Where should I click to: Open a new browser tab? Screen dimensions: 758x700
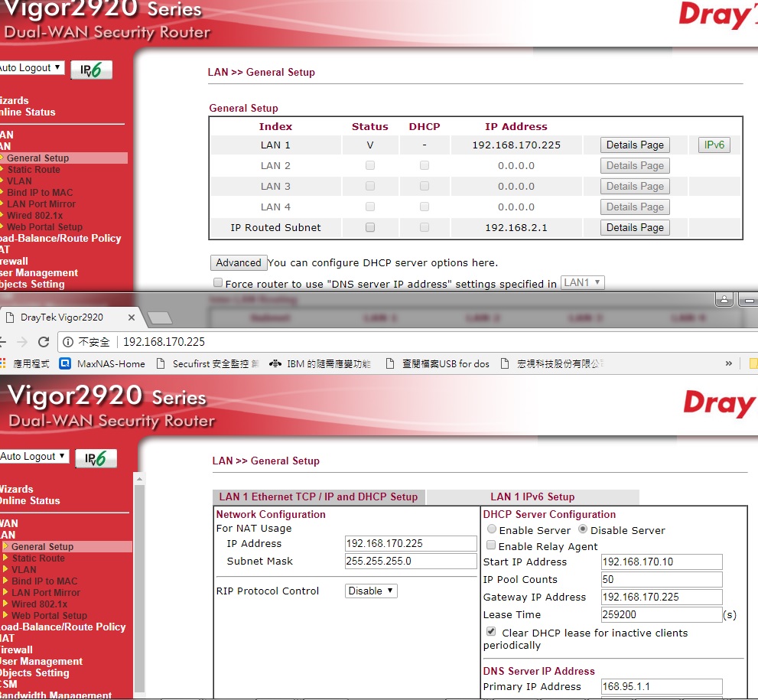160,317
